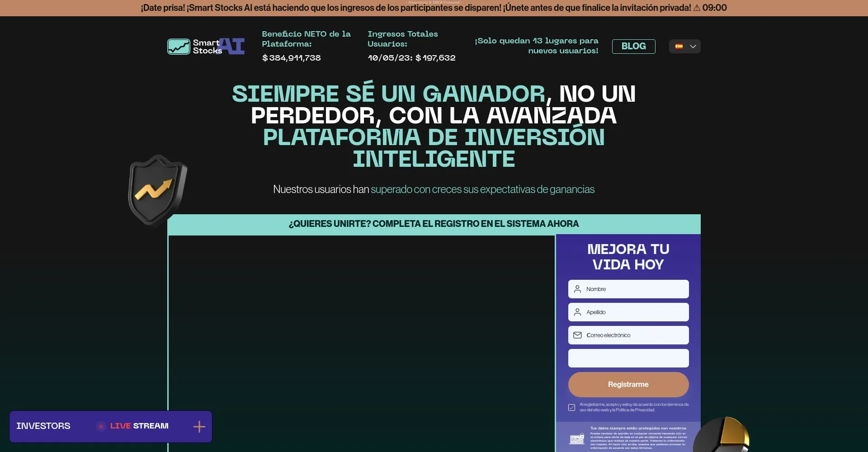Click the 09:00 countdown timer in top banner

(715, 8)
